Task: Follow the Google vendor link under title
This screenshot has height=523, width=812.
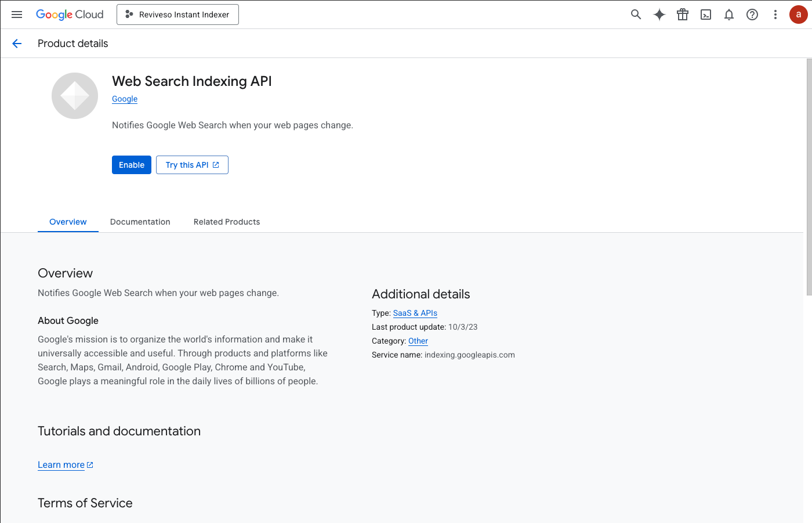Action: 125,99
